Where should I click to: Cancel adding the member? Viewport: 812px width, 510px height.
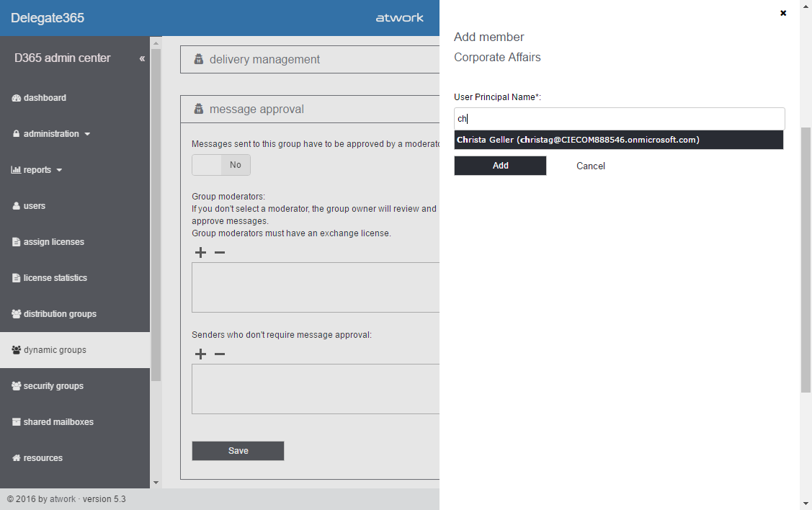click(x=590, y=166)
